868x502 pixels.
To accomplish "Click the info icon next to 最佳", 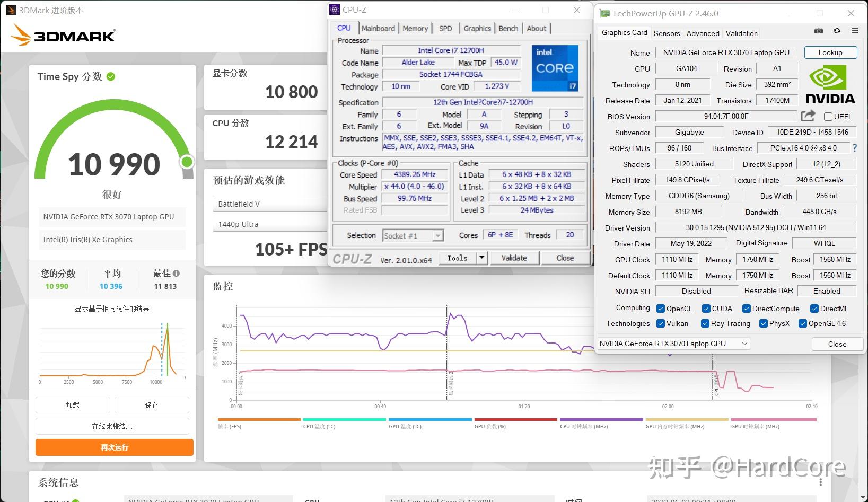I will [176, 274].
